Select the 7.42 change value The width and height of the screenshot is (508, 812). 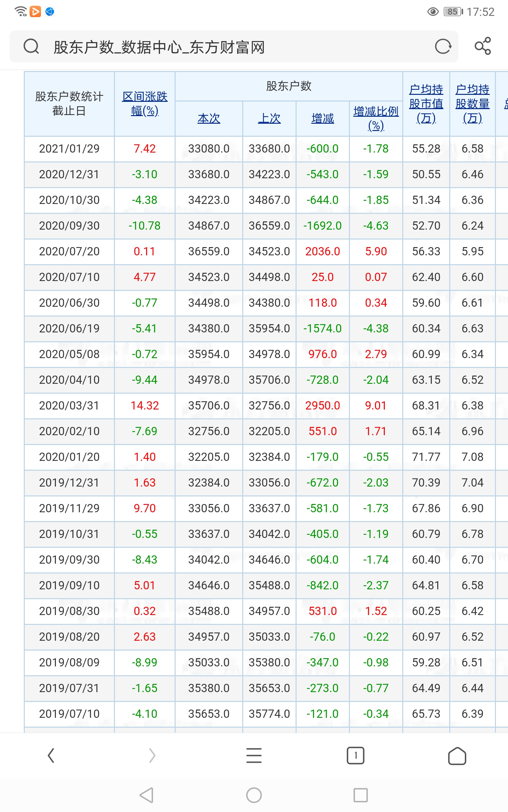144,149
